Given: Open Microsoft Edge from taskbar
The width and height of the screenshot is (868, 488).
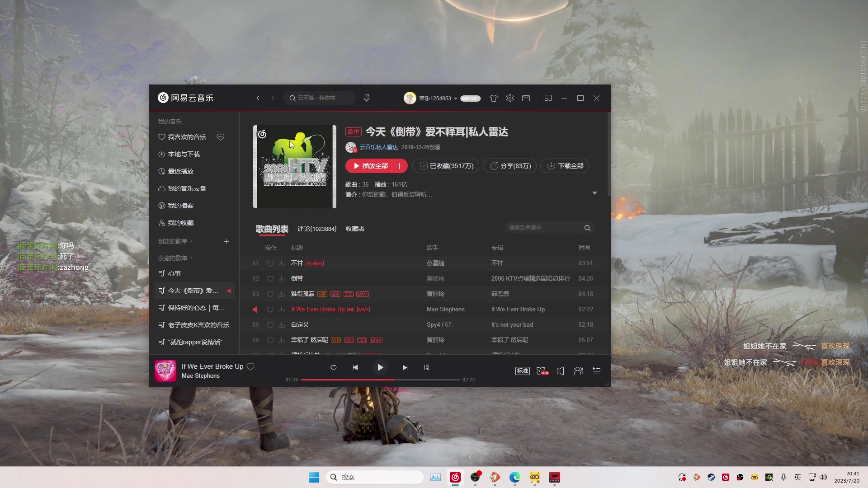Looking at the screenshot, I should point(515,477).
